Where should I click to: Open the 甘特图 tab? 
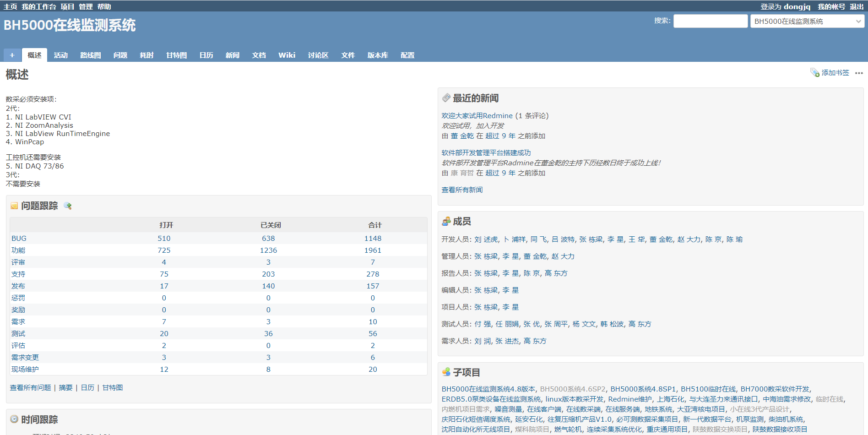click(x=176, y=55)
